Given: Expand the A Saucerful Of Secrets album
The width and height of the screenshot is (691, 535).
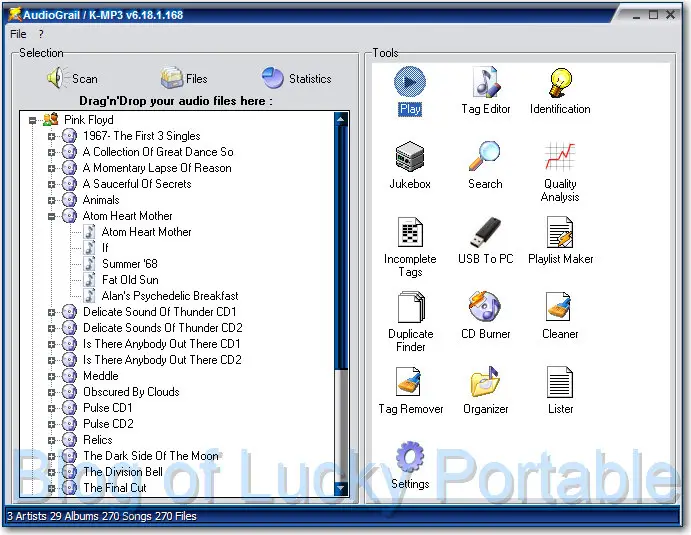Looking at the screenshot, I should point(52,184).
